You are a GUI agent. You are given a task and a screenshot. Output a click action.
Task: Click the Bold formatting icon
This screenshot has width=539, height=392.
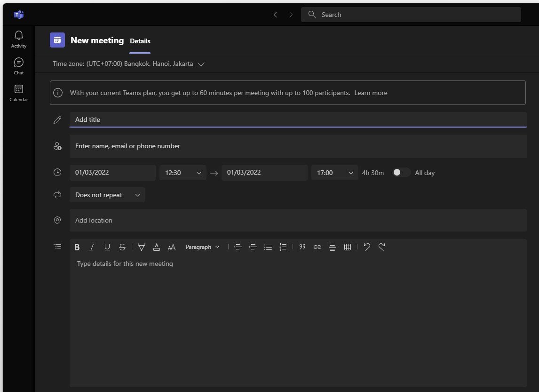[77, 247]
